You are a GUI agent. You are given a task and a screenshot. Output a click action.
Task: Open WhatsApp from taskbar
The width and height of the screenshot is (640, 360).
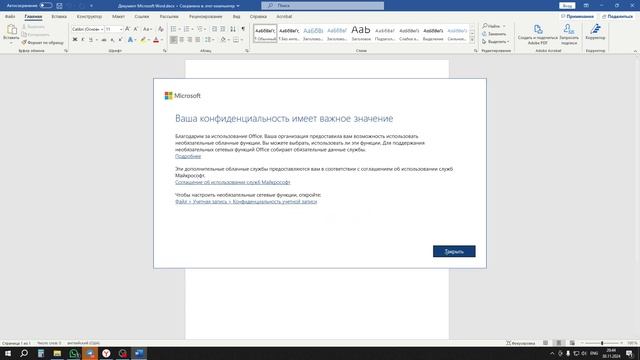[73, 353]
